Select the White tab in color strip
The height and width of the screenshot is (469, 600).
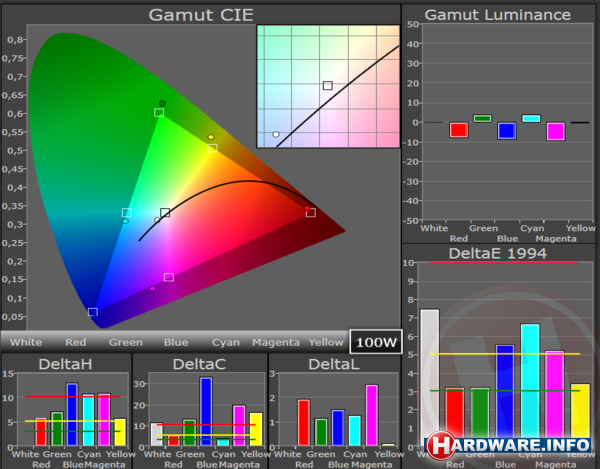coord(26,342)
